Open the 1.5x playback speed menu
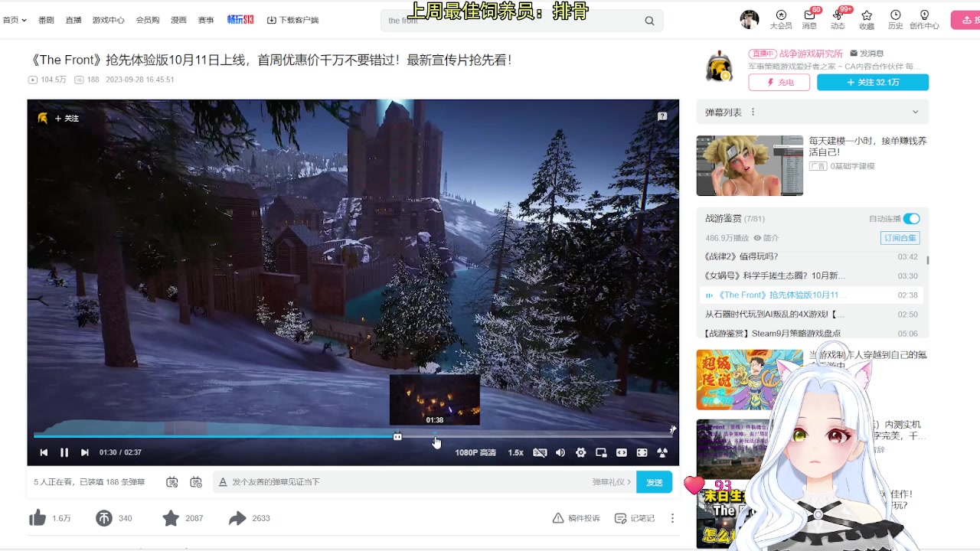The width and height of the screenshot is (980, 551). click(x=516, y=452)
